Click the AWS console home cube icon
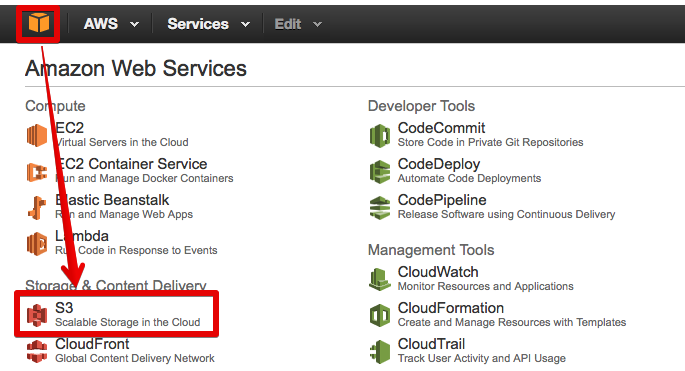685x371 pixels. click(38, 23)
